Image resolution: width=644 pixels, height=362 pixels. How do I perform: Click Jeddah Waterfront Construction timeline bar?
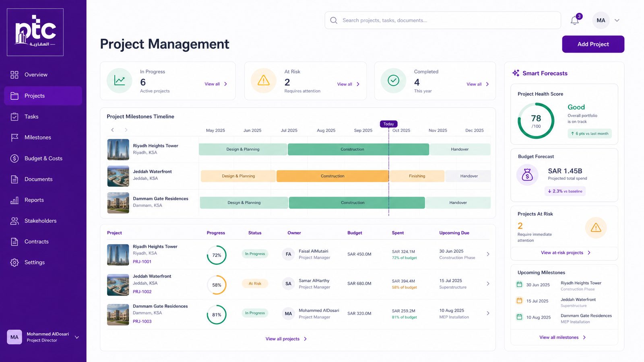332,176
